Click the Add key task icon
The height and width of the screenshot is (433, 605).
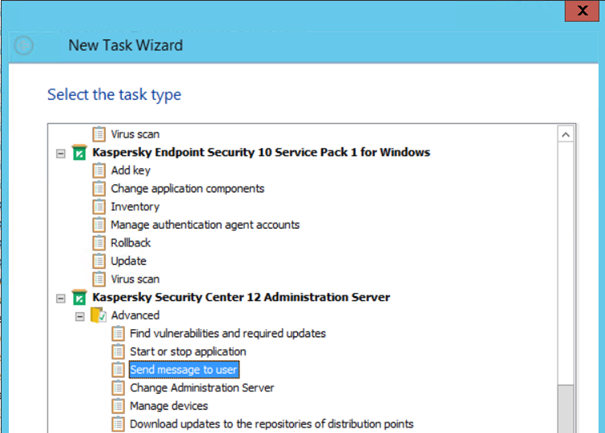click(x=99, y=170)
